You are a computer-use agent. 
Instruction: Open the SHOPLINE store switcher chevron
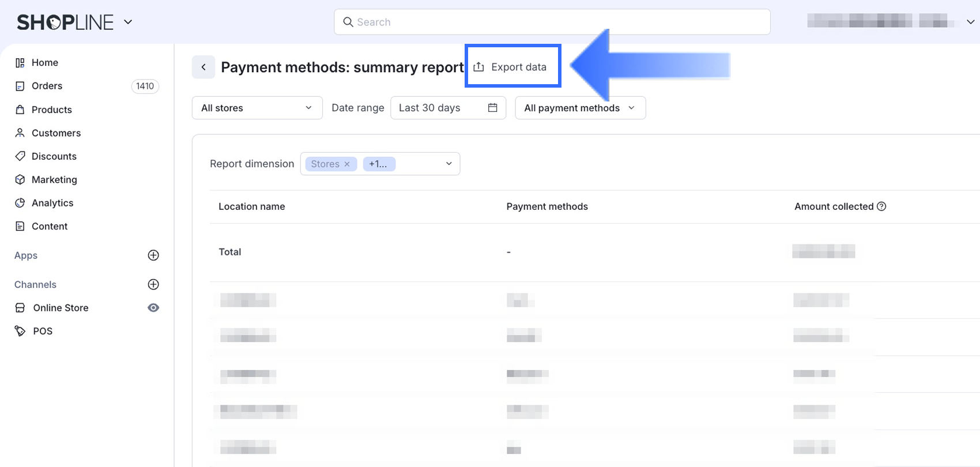coord(128,22)
